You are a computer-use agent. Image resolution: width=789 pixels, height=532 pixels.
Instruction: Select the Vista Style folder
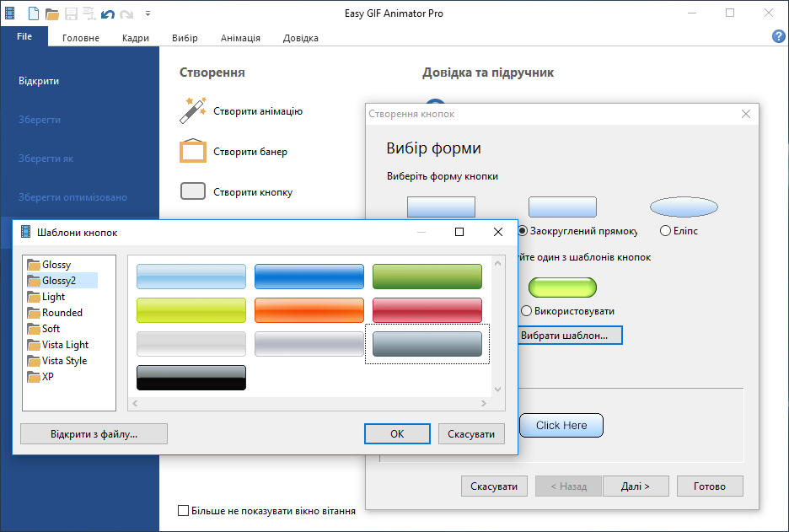tap(57, 361)
